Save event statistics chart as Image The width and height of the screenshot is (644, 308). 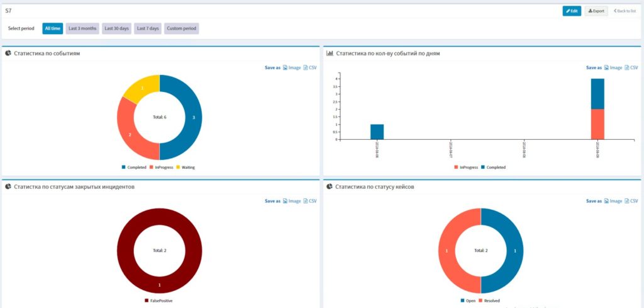(292, 67)
